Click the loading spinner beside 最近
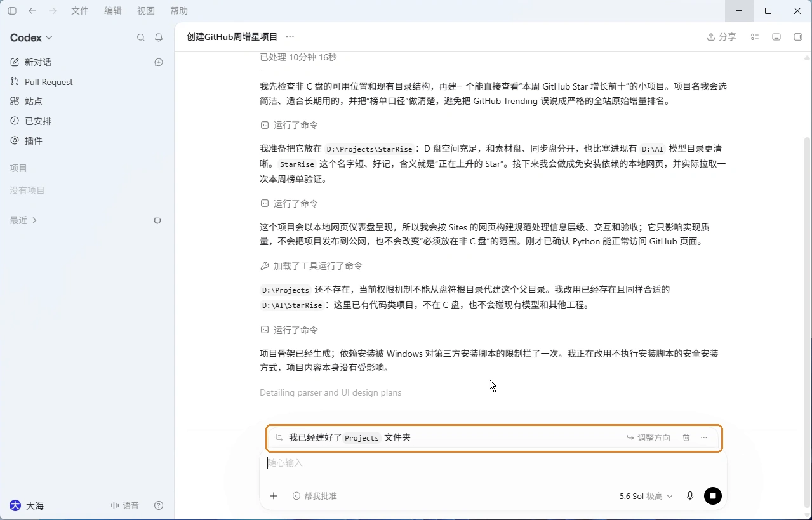Viewport: 812px width, 520px height. (x=157, y=220)
